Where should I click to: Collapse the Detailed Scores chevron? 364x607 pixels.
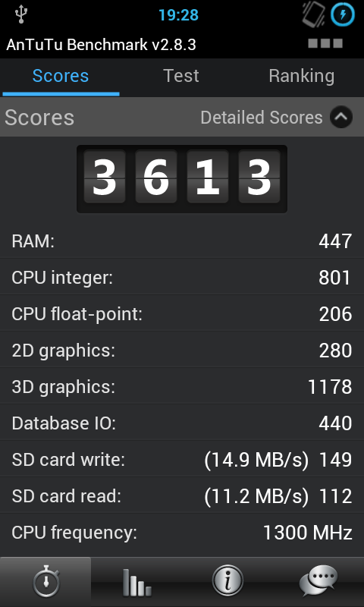pyautogui.click(x=341, y=117)
